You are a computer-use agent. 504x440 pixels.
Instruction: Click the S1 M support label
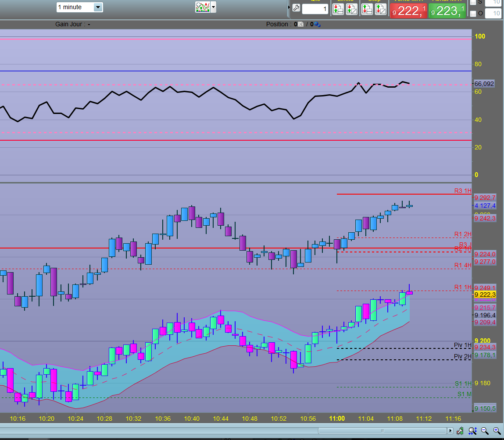point(465,394)
